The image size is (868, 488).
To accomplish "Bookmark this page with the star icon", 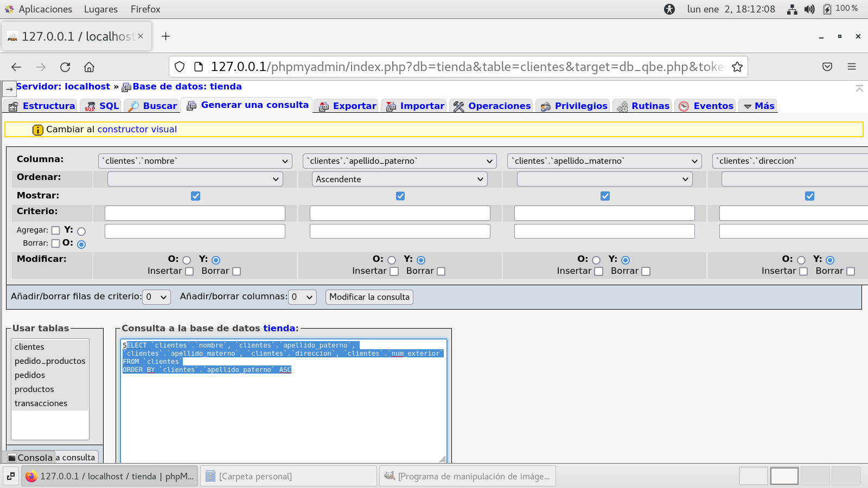I will tap(737, 67).
